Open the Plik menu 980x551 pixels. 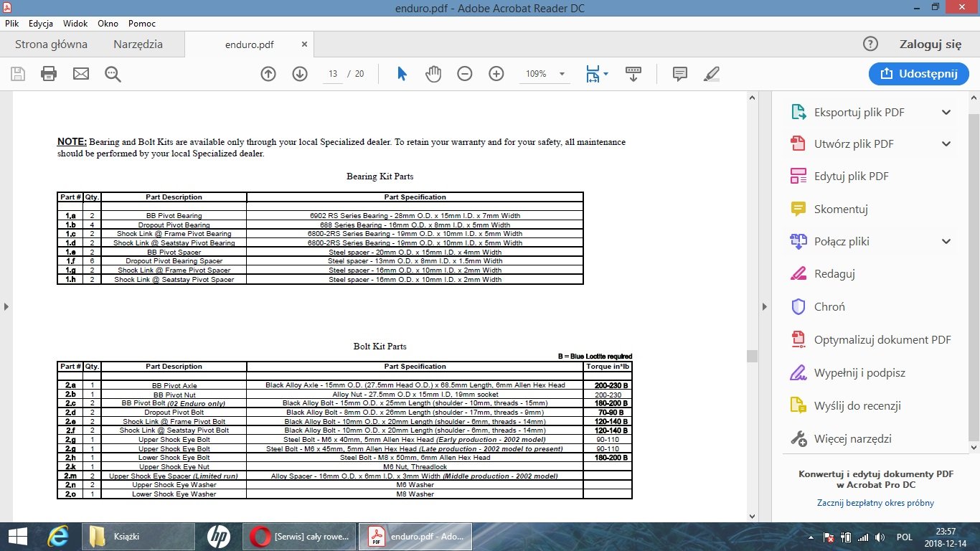tap(11, 23)
